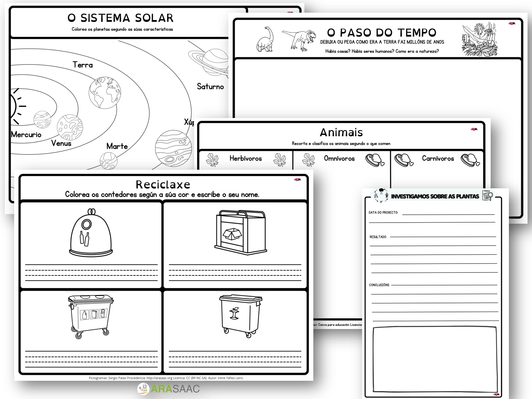Click the large empty box under Conclusións
The height and width of the screenshot is (399, 532).
point(435,359)
